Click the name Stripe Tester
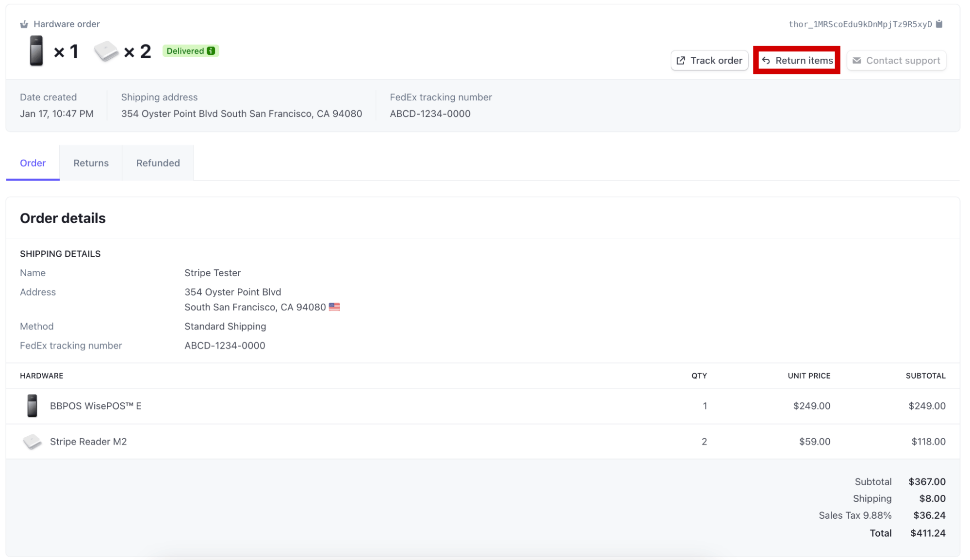The image size is (970, 560). (x=213, y=273)
